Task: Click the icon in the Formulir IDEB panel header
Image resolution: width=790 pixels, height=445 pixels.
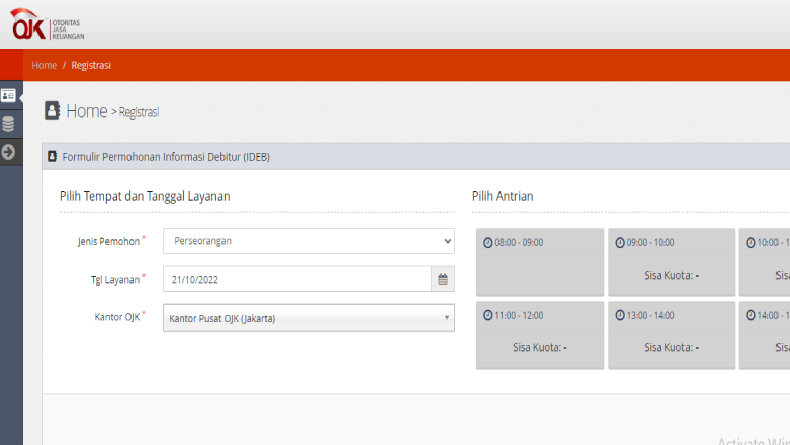Action: [x=53, y=157]
